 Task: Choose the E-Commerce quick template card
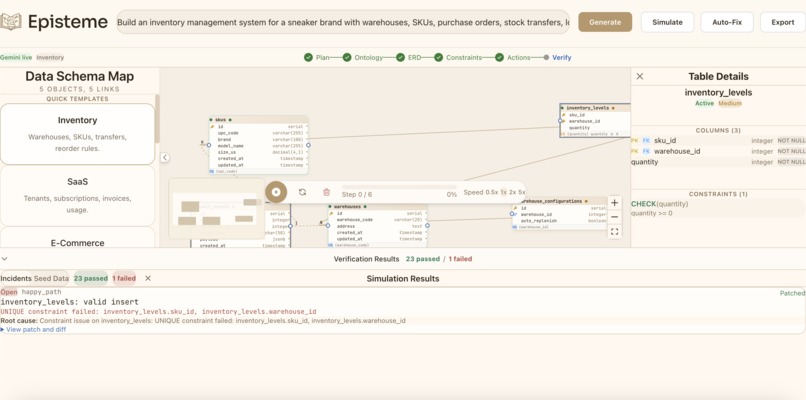[x=77, y=238]
